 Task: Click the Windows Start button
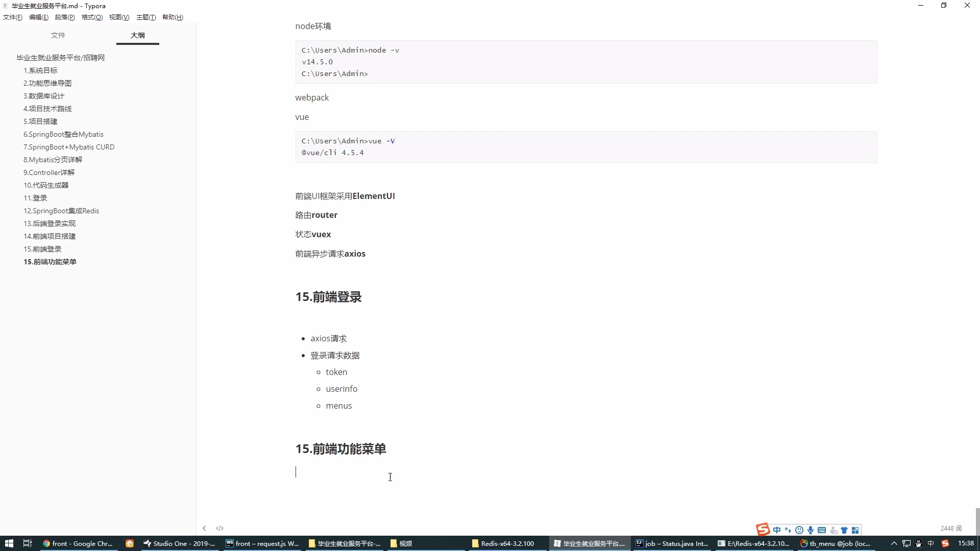pos(9,543)
